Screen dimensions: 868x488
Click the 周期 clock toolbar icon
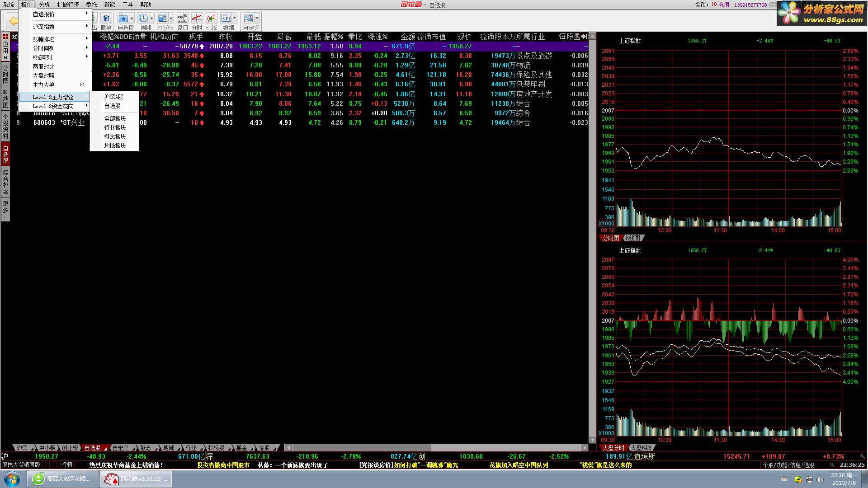[x=143, y=18]
